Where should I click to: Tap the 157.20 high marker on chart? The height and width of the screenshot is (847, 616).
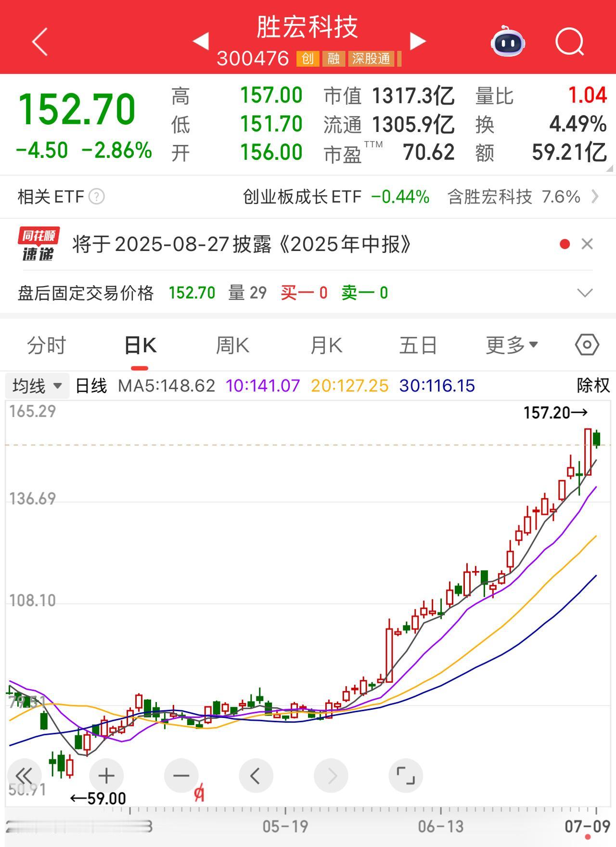tap(555, 413)
